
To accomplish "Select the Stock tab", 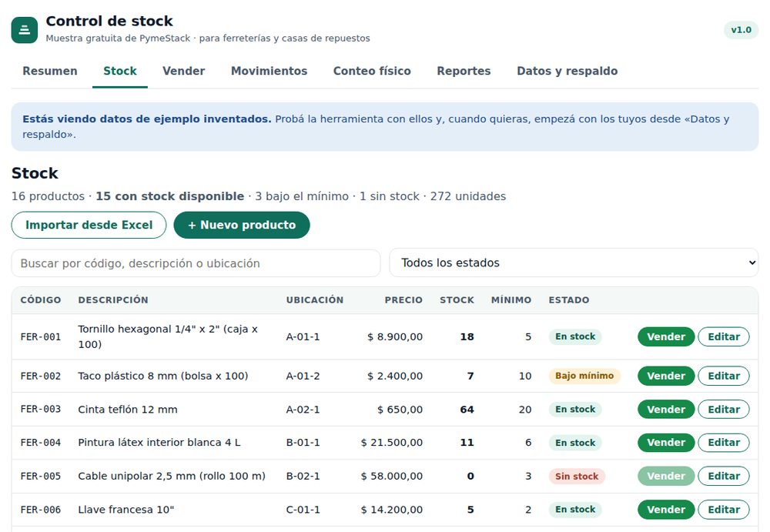I will (x=120, y=72).
